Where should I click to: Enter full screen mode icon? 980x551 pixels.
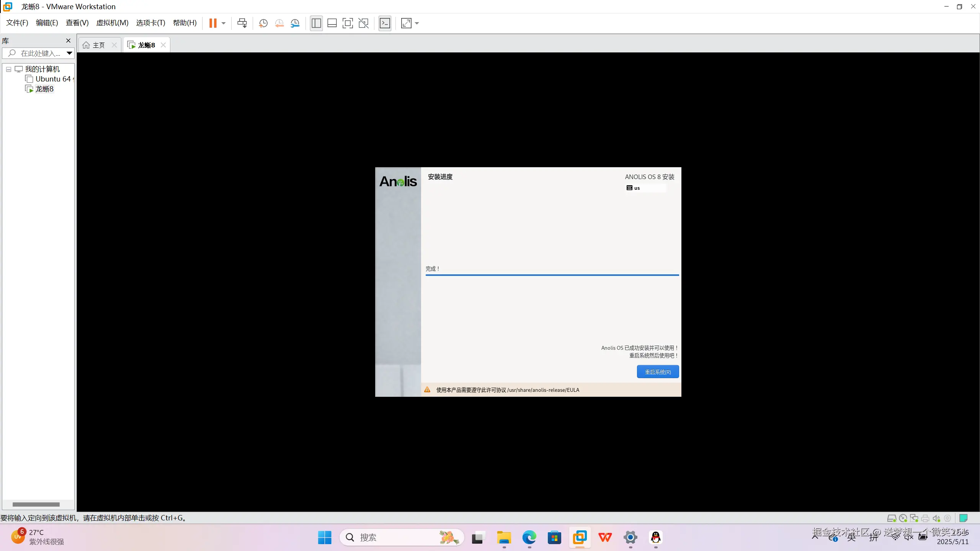point(348,23)
